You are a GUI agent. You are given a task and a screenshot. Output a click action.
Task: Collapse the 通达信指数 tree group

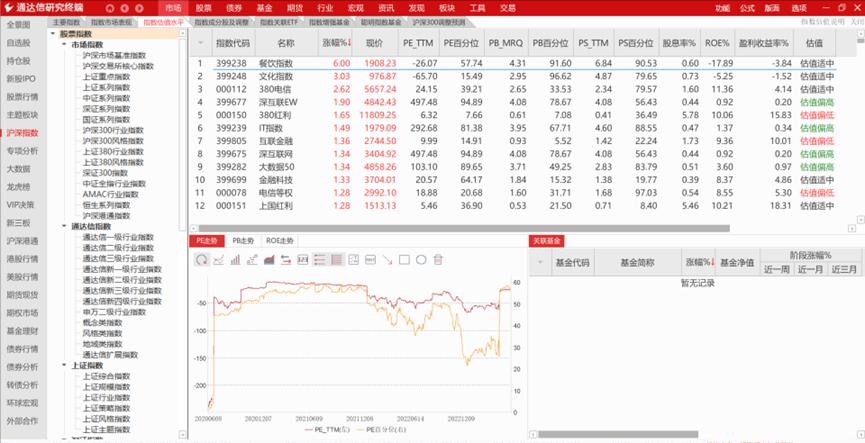coord(65,226)
